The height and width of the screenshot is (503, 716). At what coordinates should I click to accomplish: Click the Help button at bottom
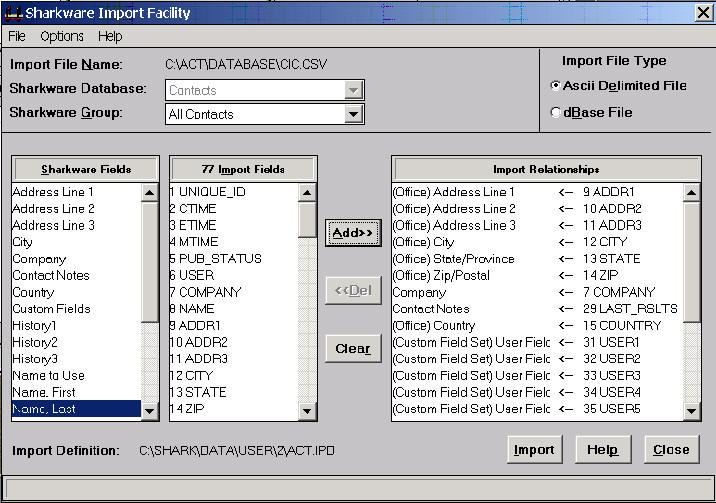tap(603, 450)
